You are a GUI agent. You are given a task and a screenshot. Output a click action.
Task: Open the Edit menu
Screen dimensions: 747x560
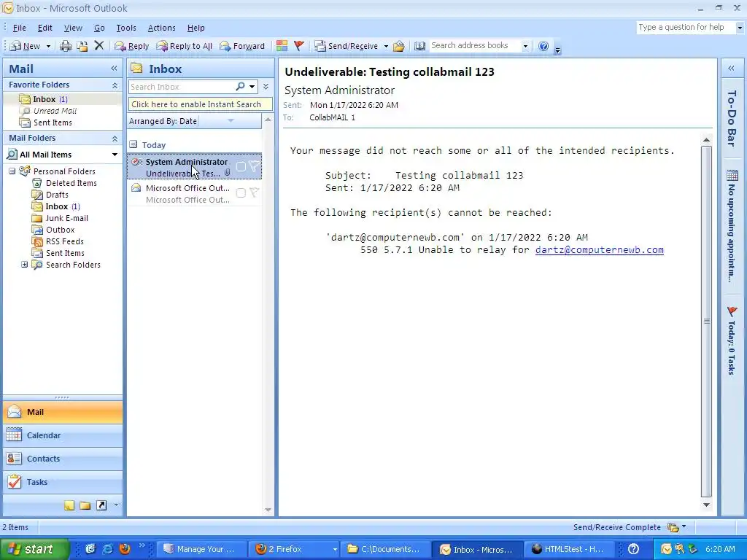tap(44, 28)
